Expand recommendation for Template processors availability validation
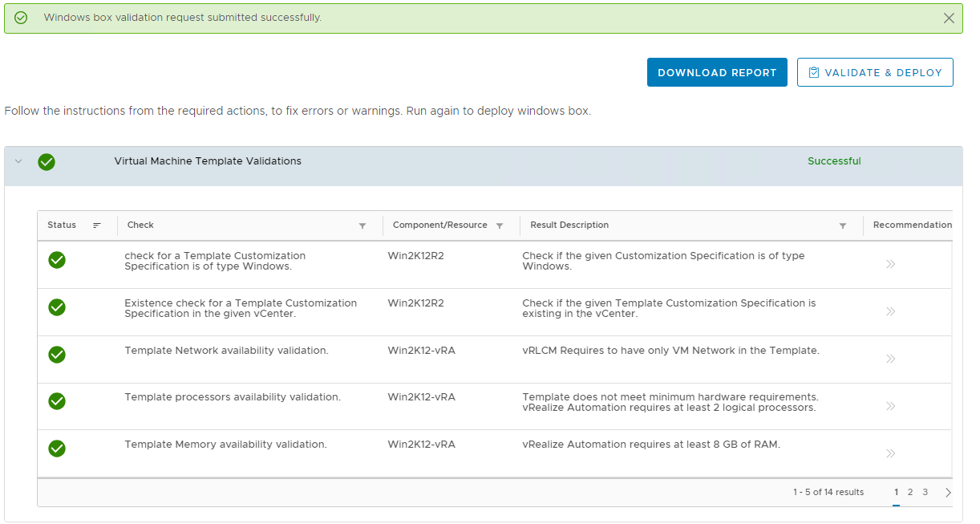 coord(890,406)
